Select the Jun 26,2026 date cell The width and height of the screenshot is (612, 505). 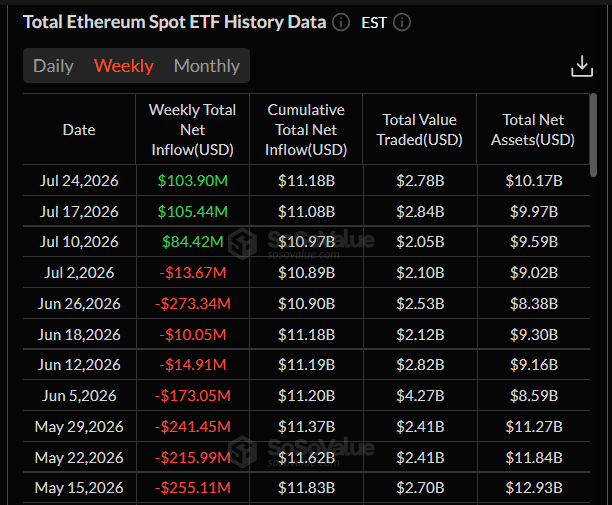tap(79, 304)
